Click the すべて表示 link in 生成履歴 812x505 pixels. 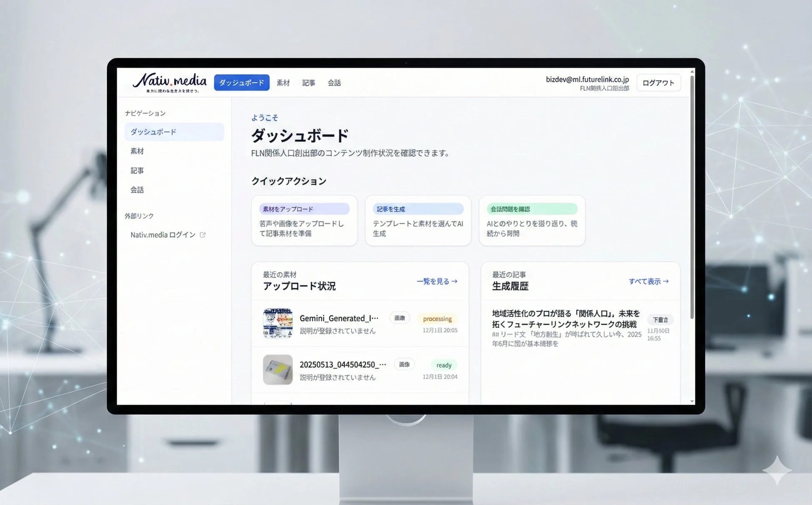(648, 281)
